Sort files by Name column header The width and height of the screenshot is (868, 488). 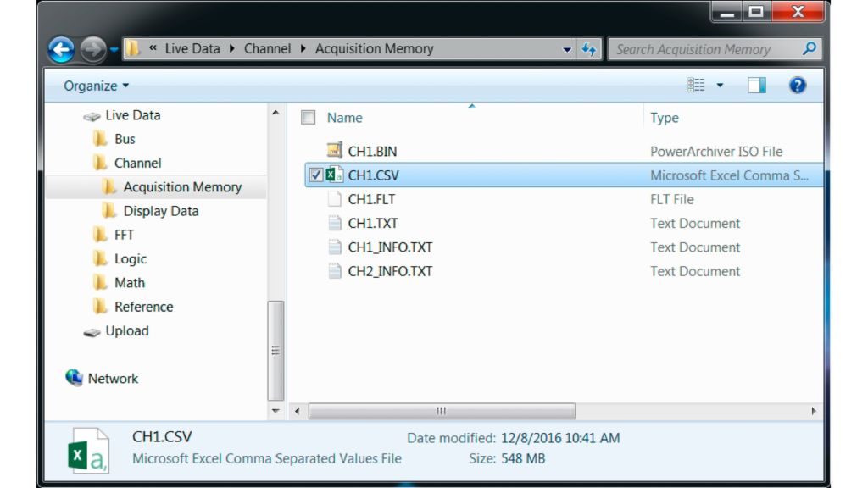[x=345, y=118]
